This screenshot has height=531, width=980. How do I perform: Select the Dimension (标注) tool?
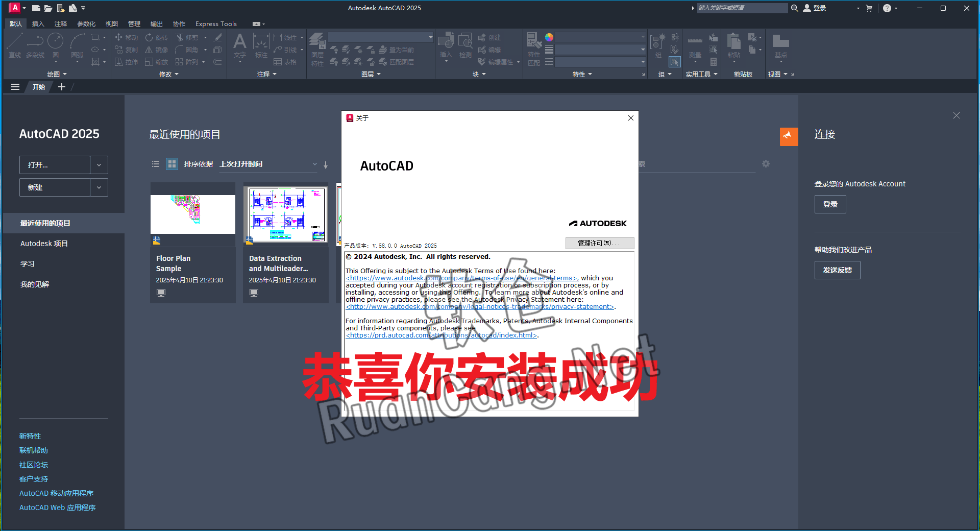coord(261,45)
